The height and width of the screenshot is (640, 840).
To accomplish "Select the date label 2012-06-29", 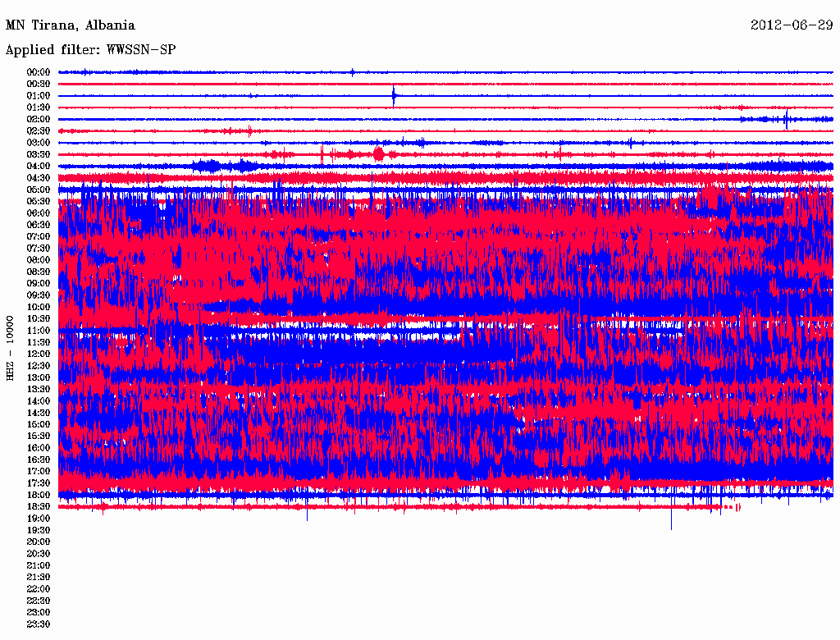I will click(x=792, y=25).
